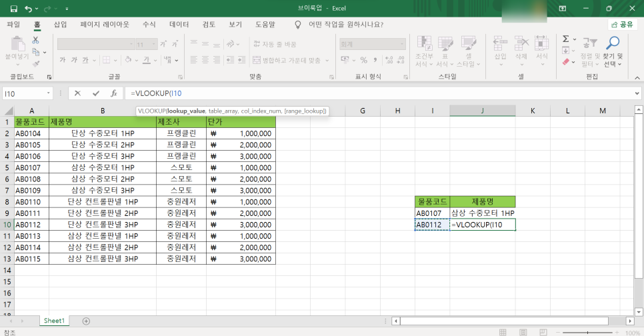Open the undo history dropdown arrow

pyautogui.click(x=37, y=9)
